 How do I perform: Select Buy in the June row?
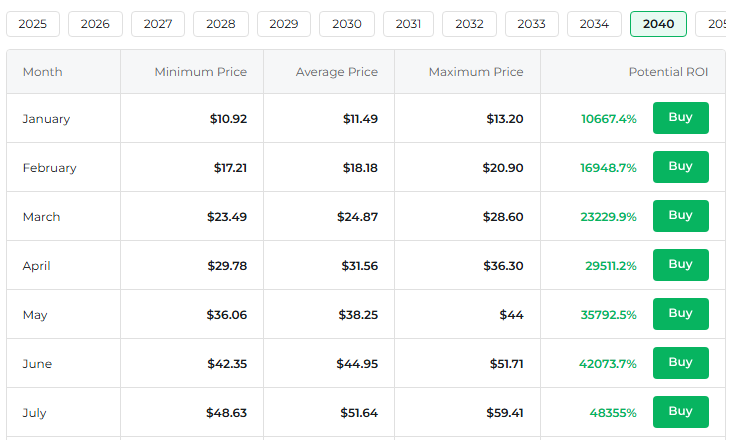(x=680, y=363)
